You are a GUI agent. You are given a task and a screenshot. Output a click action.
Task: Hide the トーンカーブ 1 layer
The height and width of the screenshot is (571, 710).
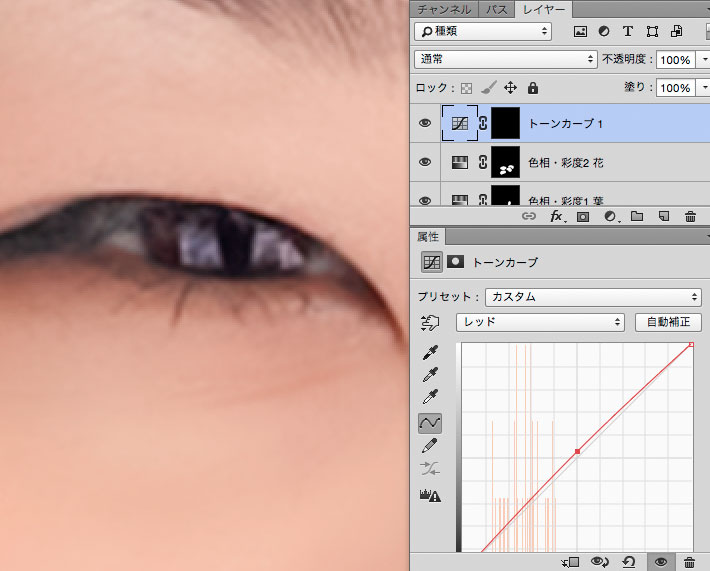pos(425,124)
